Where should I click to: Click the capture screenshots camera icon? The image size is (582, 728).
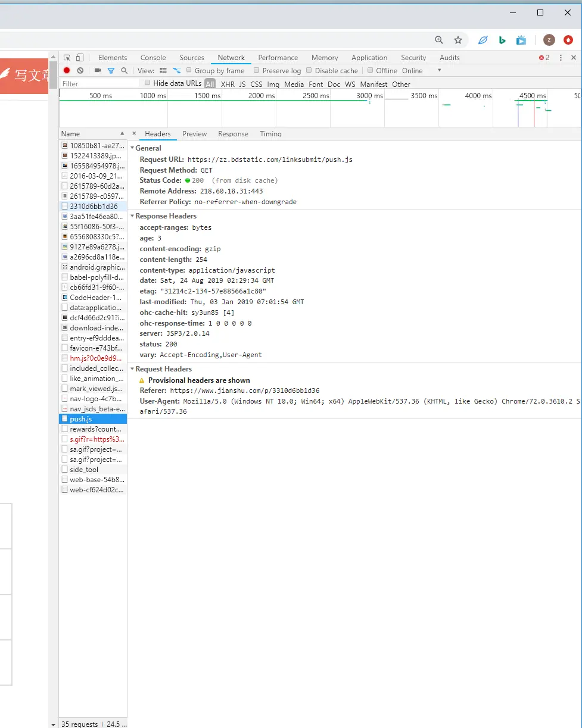coord(98,70)
